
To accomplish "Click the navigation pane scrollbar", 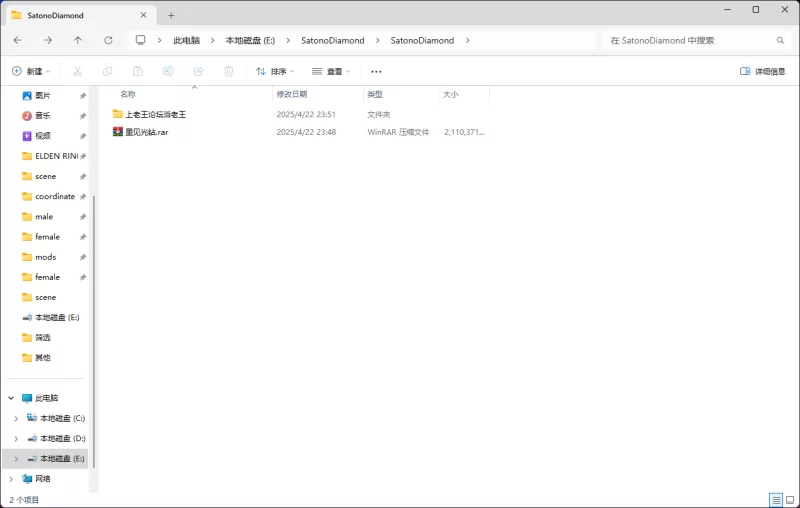I will (x=94, y=332).
